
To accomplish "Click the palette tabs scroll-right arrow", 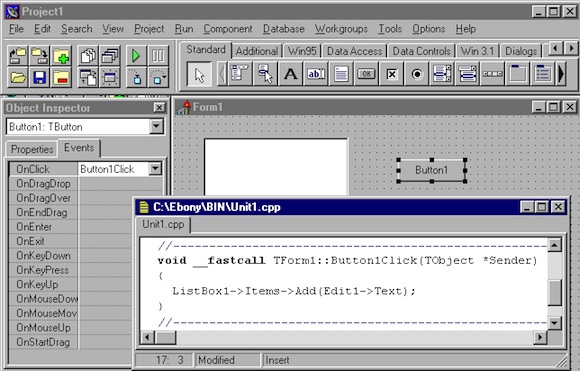I will [571, 48].
